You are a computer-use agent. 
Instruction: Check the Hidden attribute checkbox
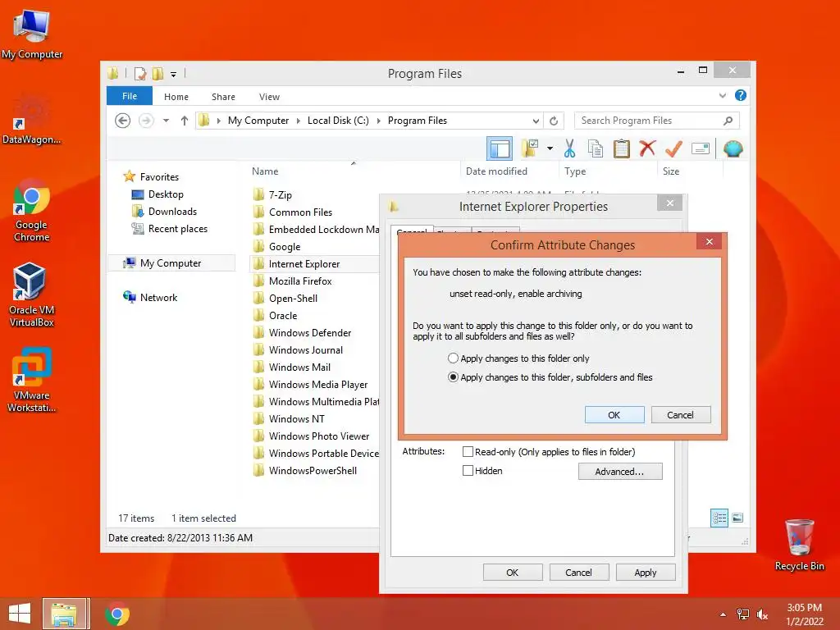[468, 470]
